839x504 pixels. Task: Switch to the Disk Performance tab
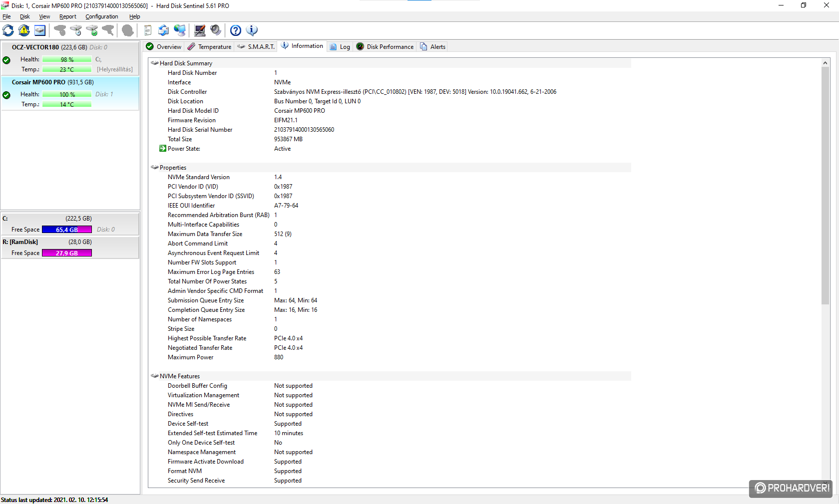point(385,46)
